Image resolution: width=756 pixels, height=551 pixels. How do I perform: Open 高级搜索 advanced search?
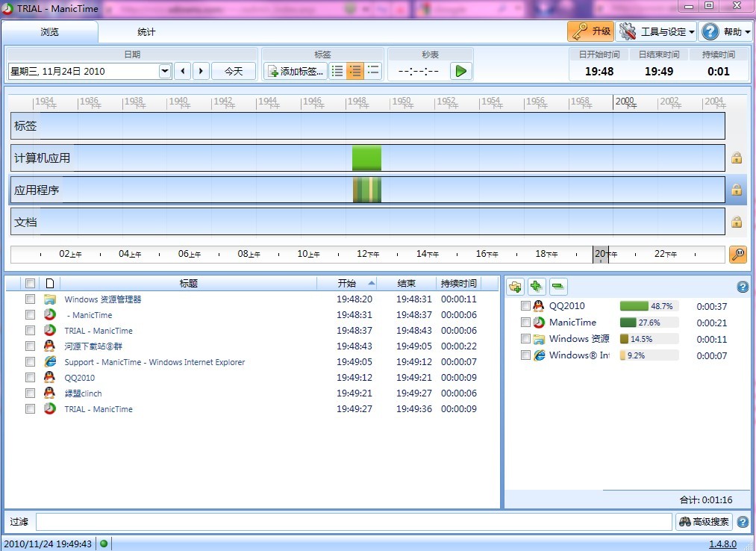(x=705, y=522)
